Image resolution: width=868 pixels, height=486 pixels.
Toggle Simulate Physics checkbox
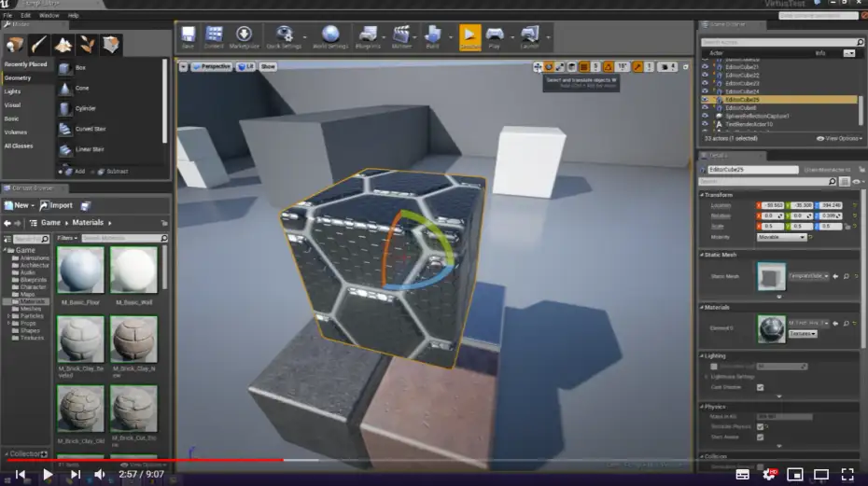pyautogui.click(x=760, y=427)
